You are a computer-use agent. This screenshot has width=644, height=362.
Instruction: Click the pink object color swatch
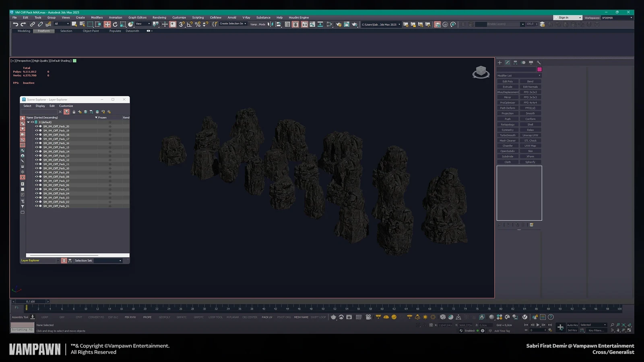click(x=539, y=70)
